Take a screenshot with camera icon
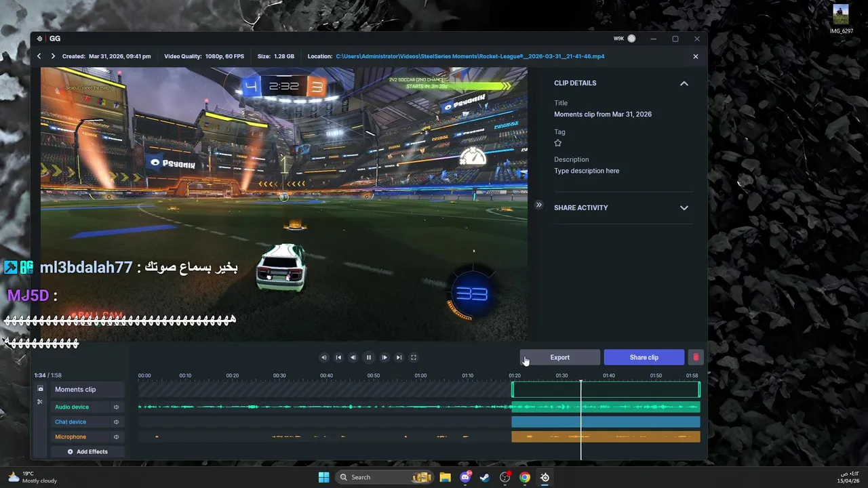 [x=40, y=389]
